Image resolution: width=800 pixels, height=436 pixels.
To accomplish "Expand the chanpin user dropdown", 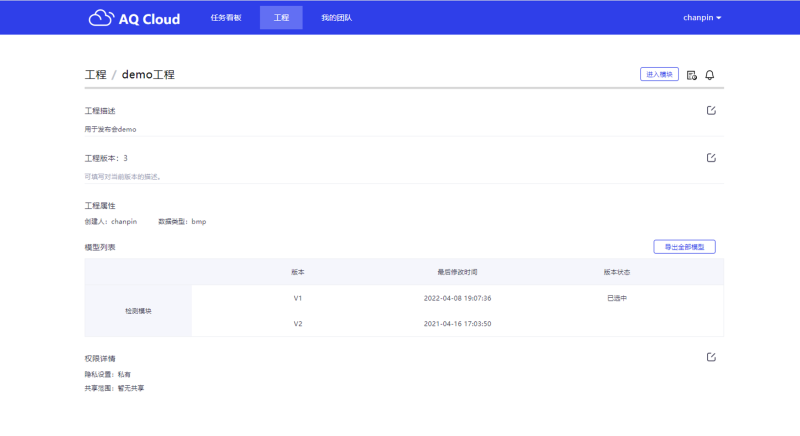I will (702, 17).
